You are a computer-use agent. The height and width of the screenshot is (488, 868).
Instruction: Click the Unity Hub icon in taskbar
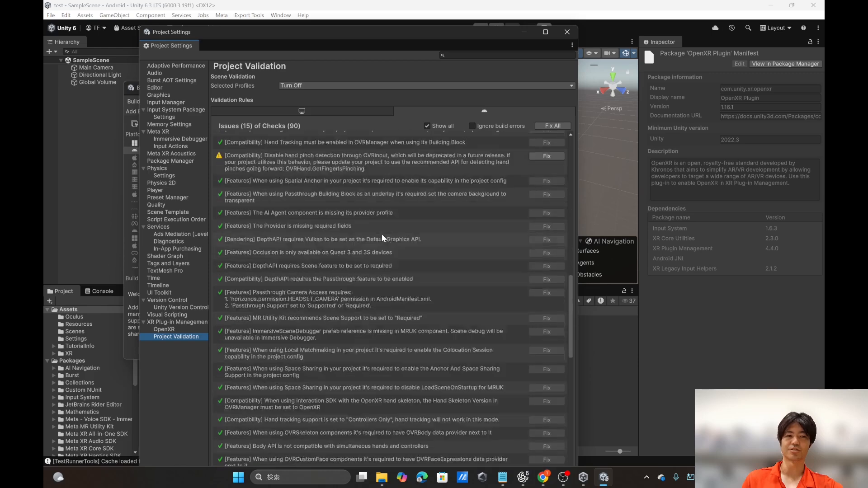point(583,477)
